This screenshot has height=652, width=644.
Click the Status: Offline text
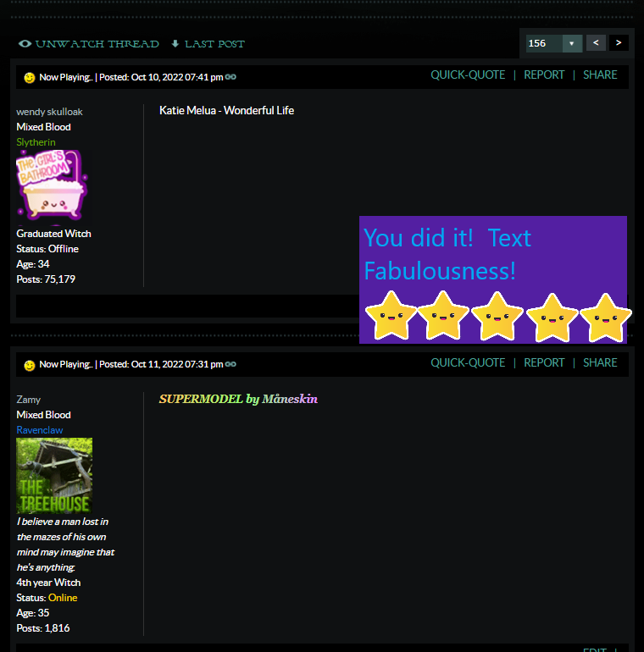click(x=47, y=249)
